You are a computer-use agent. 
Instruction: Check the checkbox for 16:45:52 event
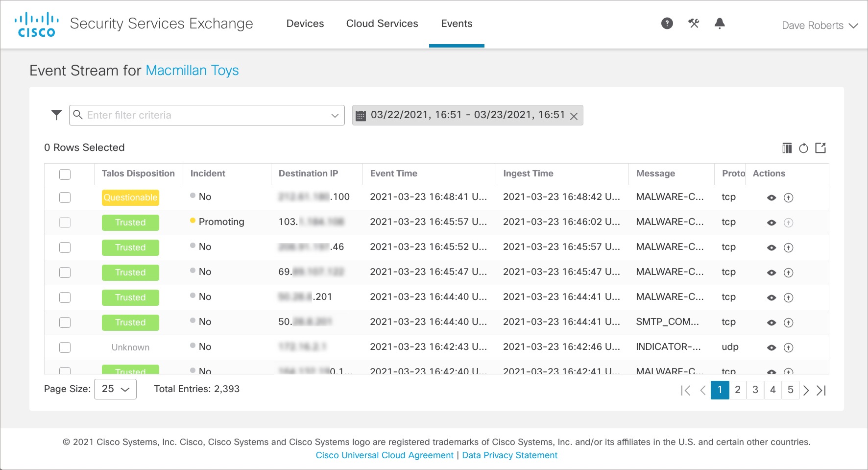[65, 247]
